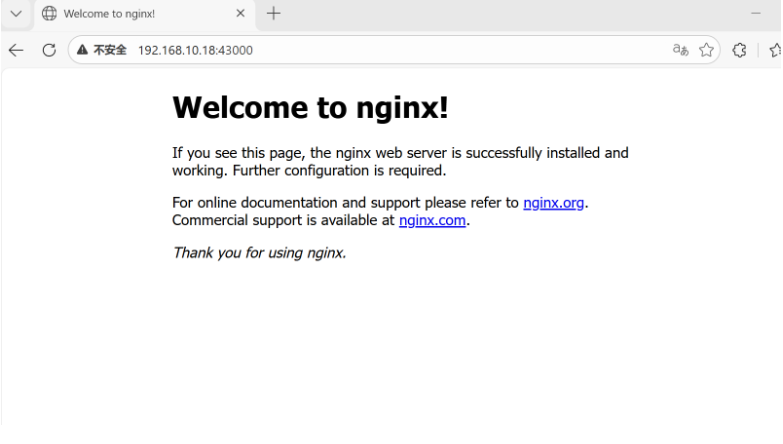Open the nginx.org documentation link

[x=553, y=203]
